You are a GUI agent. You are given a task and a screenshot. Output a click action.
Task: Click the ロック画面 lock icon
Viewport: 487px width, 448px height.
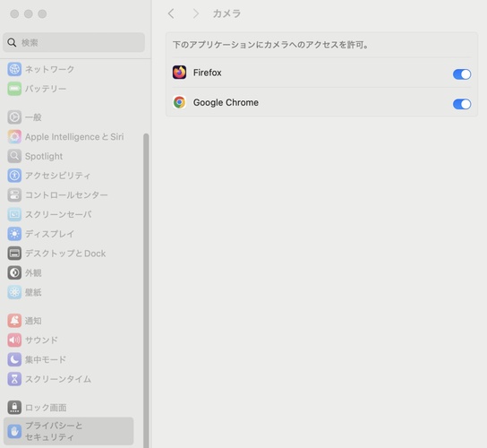[14, 408]
